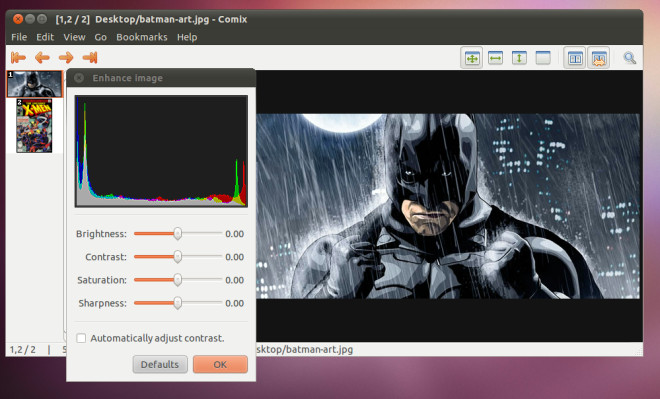Click the Defaults button
This screenshot has width=660, height=399.
click(160, 364)
